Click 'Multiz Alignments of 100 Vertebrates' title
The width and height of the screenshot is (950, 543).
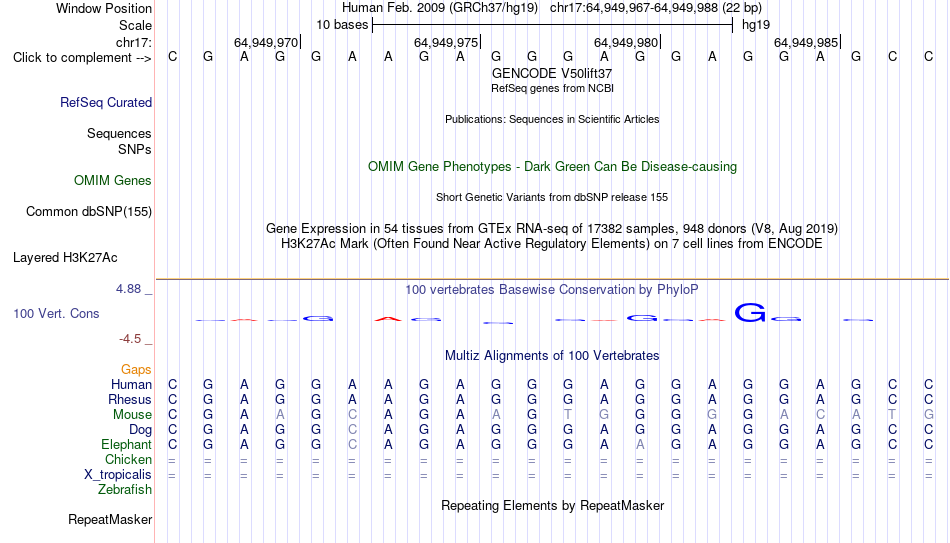(x=552, y=356)
